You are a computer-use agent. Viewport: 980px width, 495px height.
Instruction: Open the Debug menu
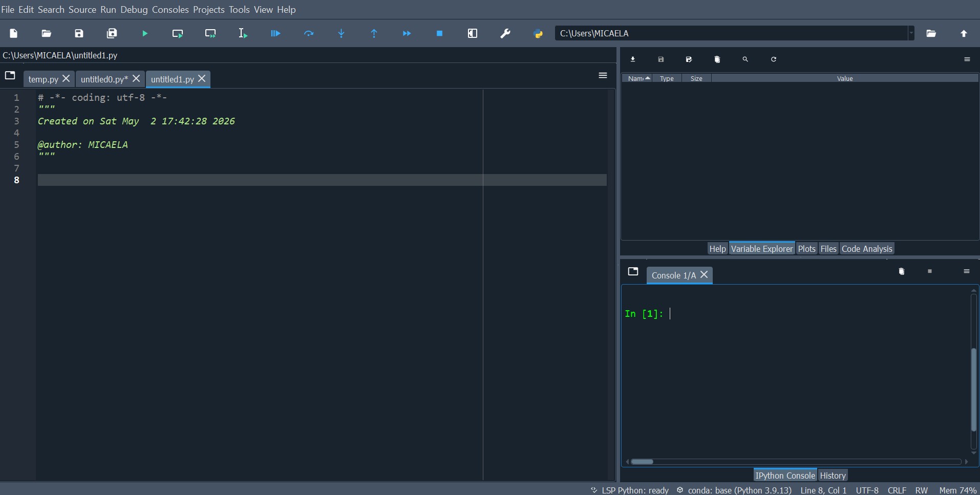(134, 10)
